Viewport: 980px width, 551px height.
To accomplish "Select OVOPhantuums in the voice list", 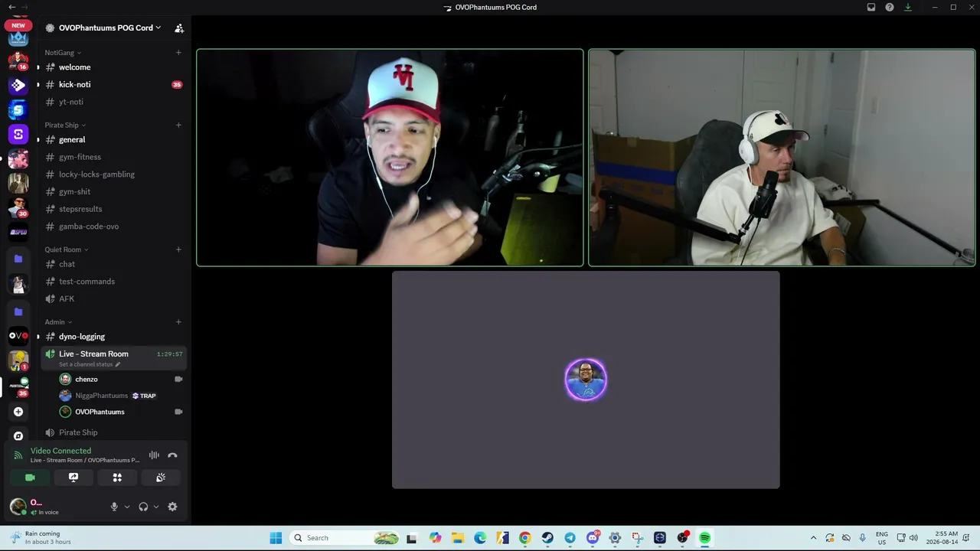I will click(x=121, y=412).
